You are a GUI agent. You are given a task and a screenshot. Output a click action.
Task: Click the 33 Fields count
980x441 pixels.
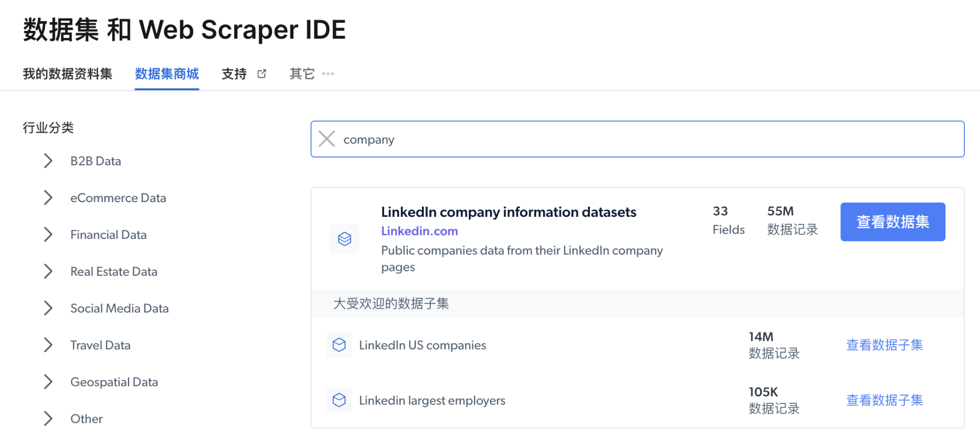728,220
